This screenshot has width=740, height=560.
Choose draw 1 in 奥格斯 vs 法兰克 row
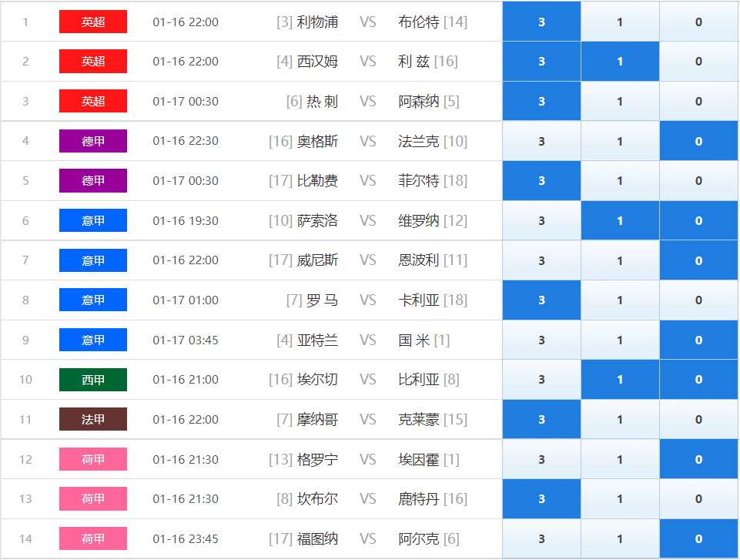(x=620, y=141)
